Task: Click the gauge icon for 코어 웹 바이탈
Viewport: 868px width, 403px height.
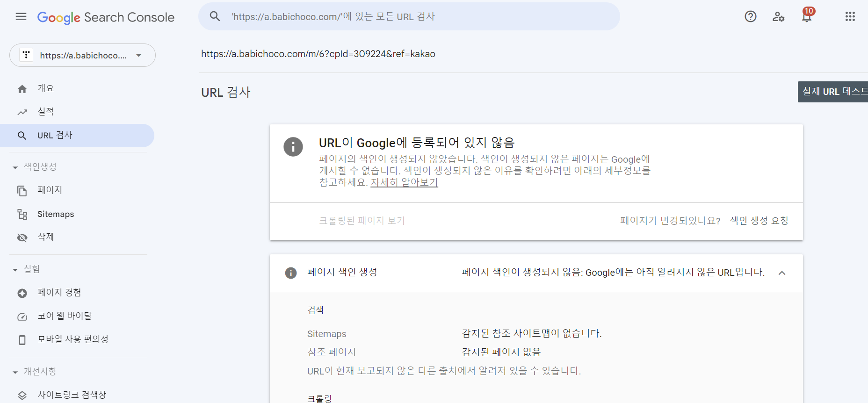Action: click(x=22, y=317)
